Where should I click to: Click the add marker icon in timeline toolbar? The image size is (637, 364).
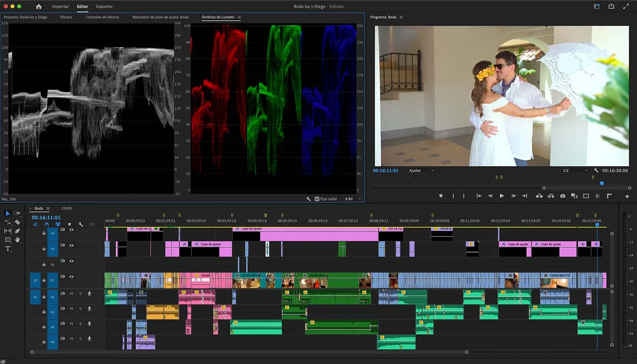pos(69,224)
